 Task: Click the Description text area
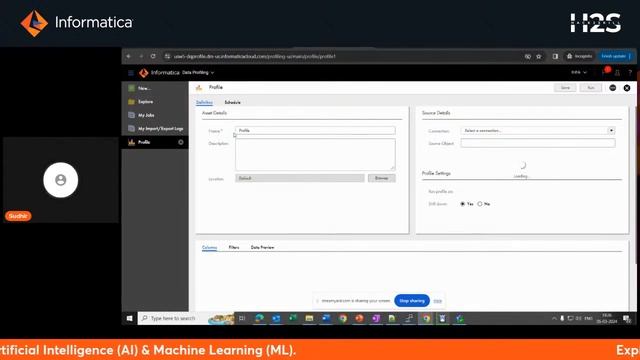point(315,154)
